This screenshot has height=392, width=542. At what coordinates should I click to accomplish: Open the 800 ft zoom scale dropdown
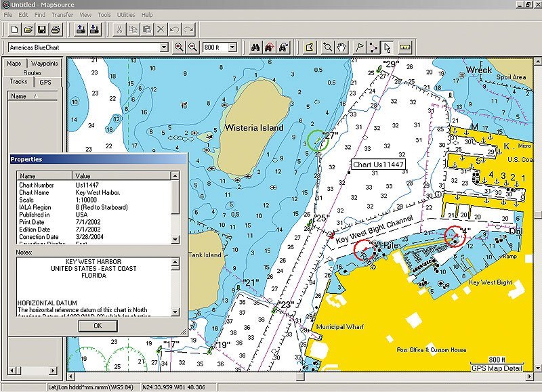[x=232, y=47]
